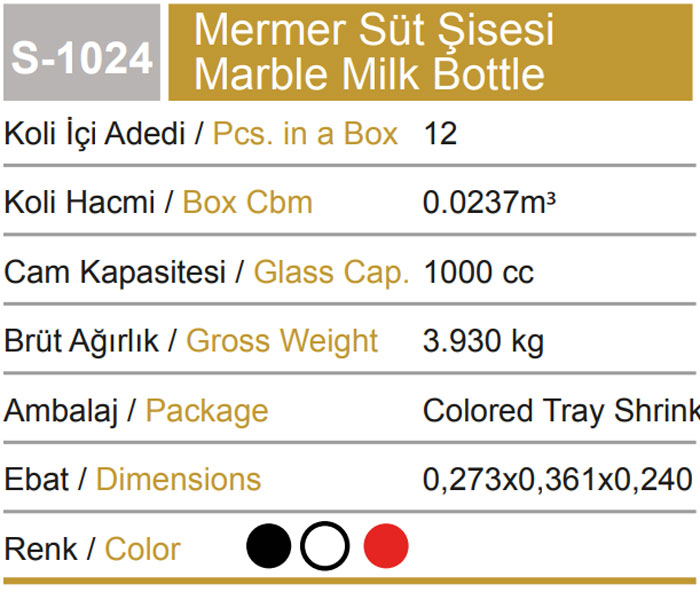
Task: Pick the red color swatch
Action: coord(385,548)
